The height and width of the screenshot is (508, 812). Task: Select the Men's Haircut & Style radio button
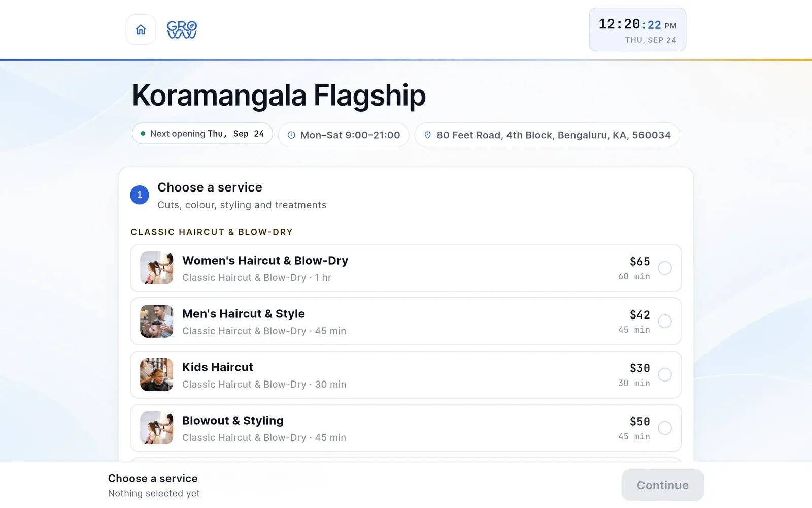[x=664, y=321]
